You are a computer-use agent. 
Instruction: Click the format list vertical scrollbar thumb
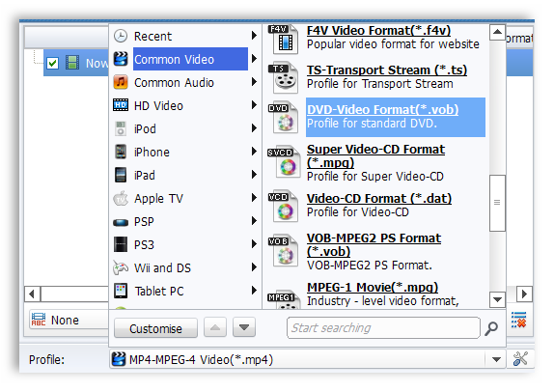point(497,203)
